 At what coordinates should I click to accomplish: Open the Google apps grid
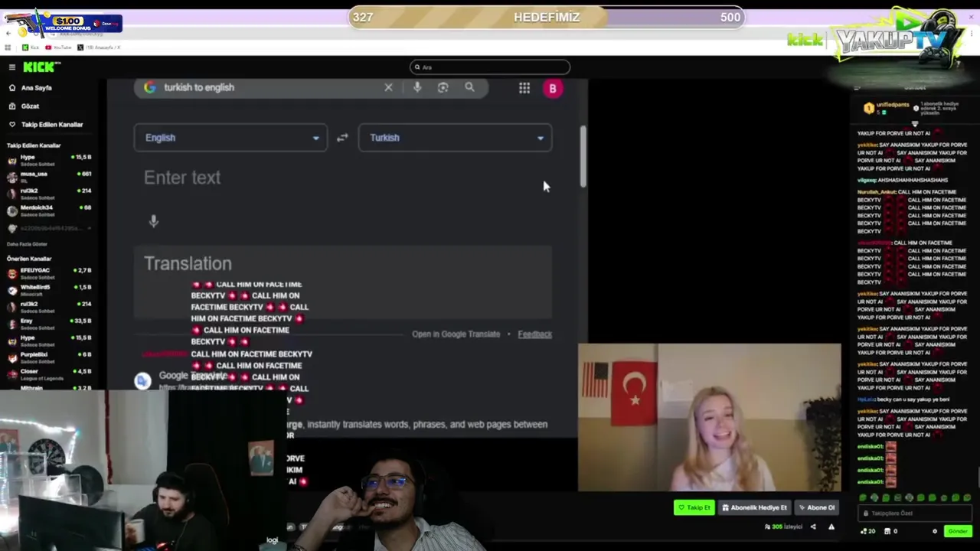pos(524,88)
